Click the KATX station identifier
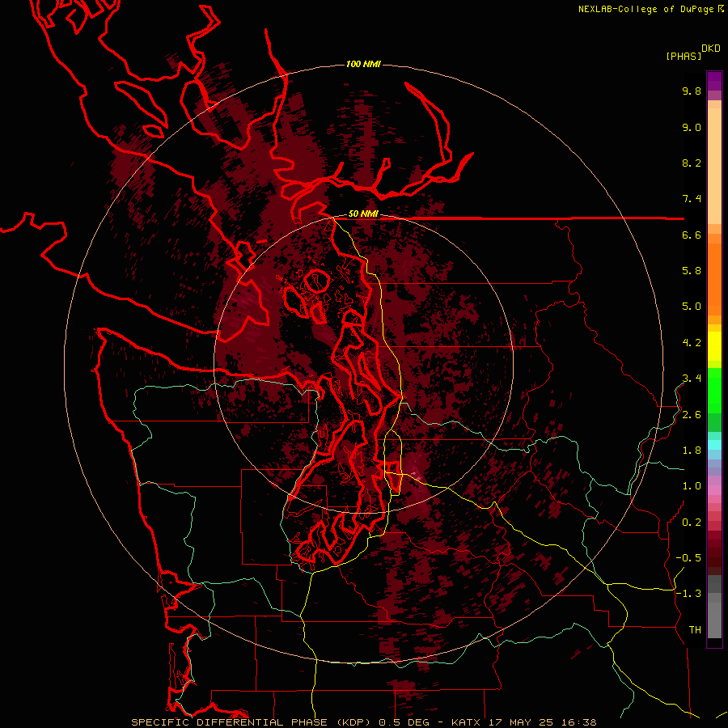 [x=467, y=722]
